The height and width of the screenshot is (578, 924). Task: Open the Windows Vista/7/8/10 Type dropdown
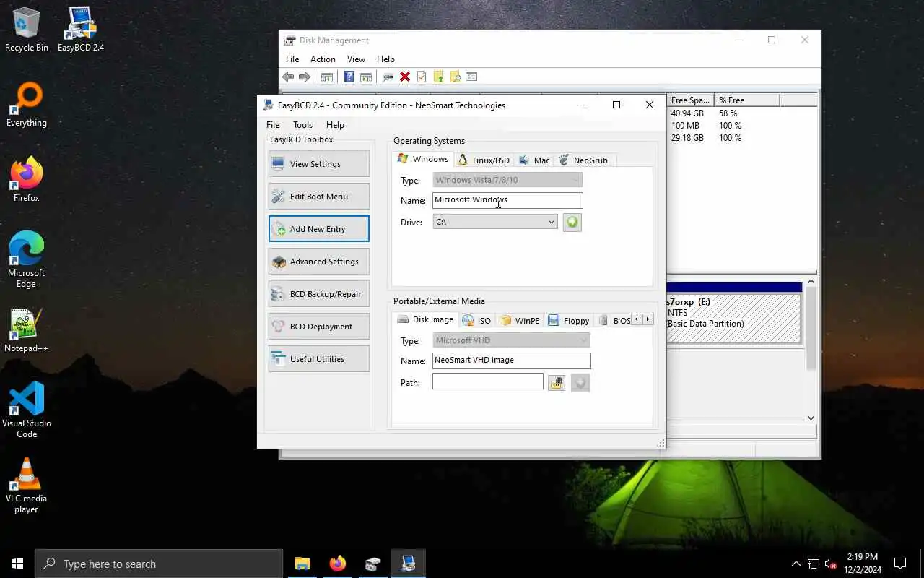507,180
